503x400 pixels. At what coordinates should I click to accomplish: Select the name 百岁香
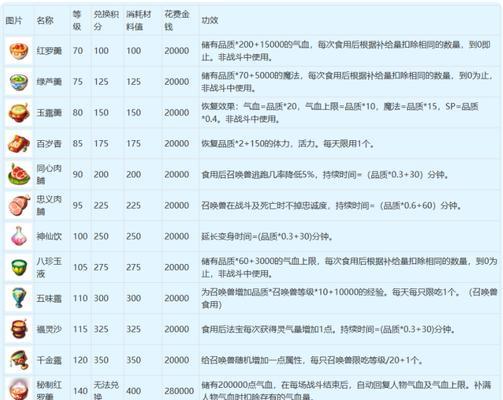click(49, 144)
